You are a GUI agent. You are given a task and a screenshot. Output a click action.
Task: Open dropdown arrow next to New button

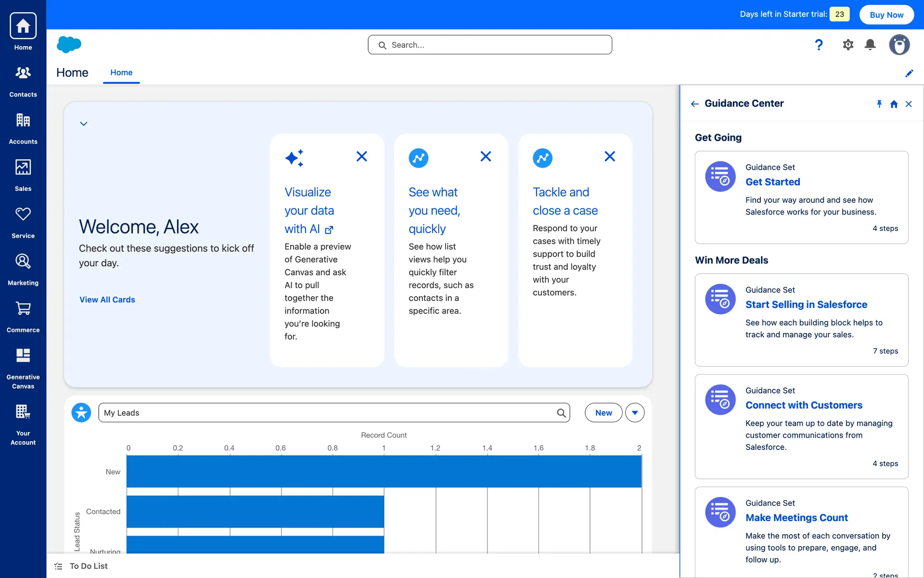635,413
